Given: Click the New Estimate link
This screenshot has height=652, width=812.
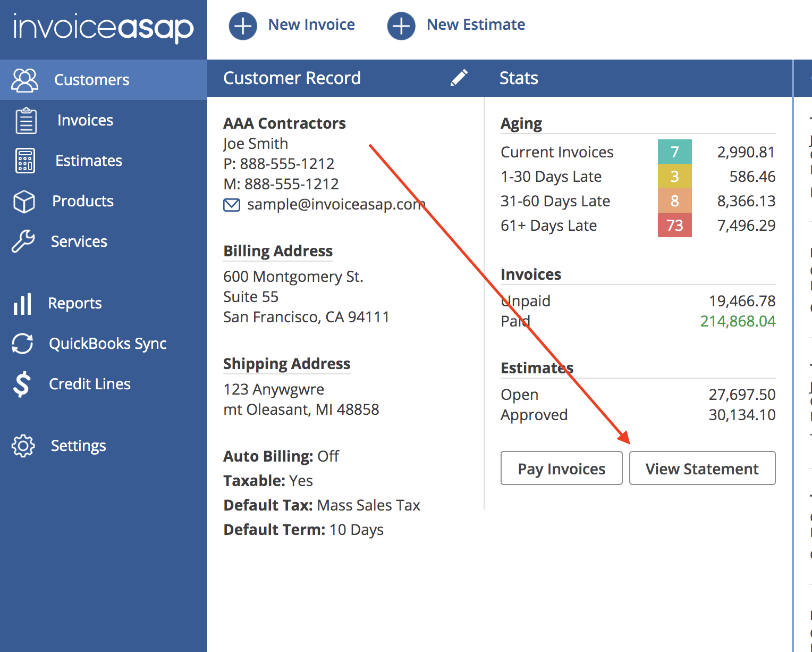Looking at the screenshot, I should point(476,24).
